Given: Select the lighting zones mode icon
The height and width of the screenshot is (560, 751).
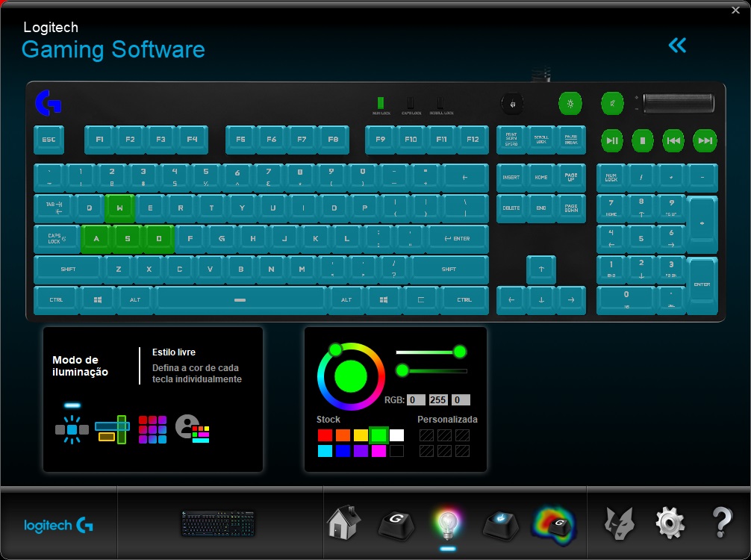Looking at the screenshot, I should pyautogui.click(x=112, y=429).
